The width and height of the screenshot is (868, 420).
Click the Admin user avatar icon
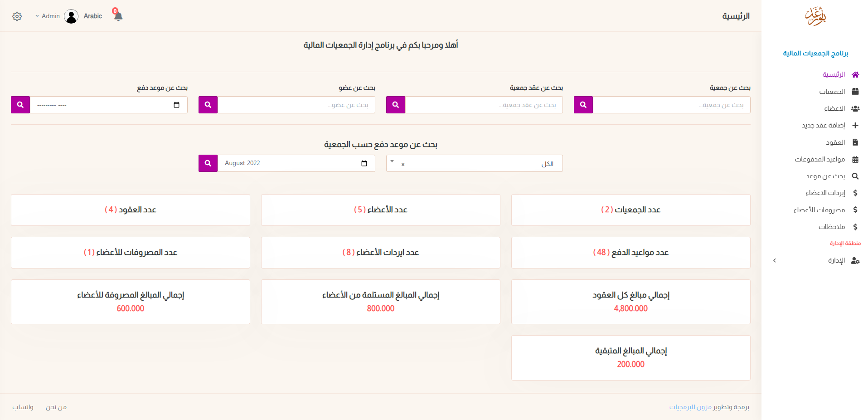[x=71, y=16]
